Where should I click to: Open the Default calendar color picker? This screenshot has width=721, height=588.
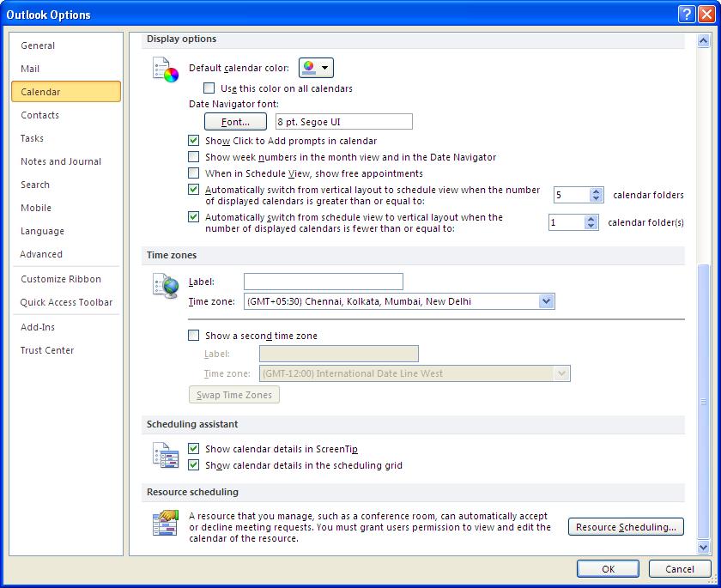316,68
